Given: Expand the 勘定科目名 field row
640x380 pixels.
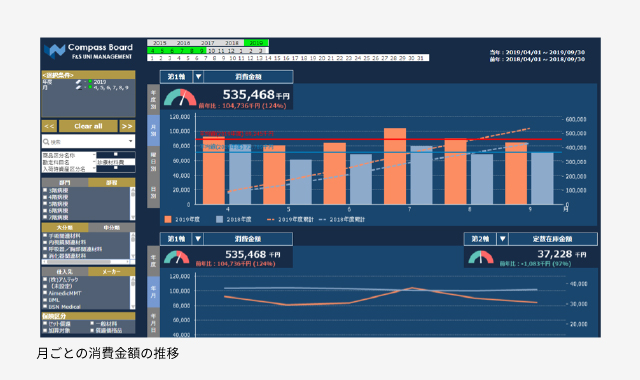Looking at the screenshot, I should (89, 162).
